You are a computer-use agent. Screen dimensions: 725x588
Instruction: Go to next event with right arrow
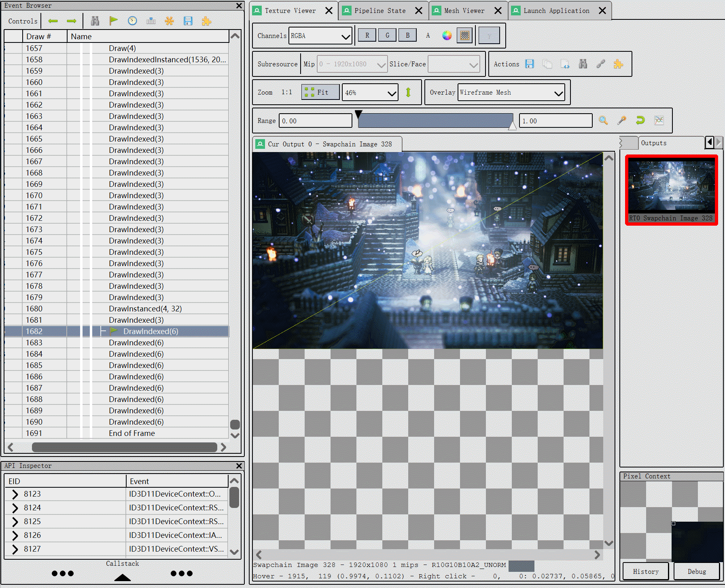click(x=72, y=21)
